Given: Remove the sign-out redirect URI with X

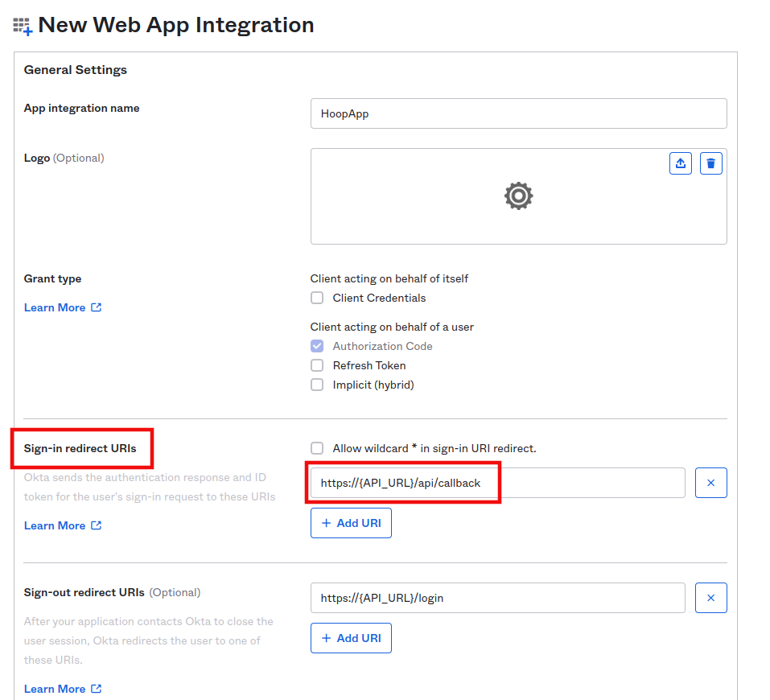Looking at the screenshot, I should pos(710,598).
